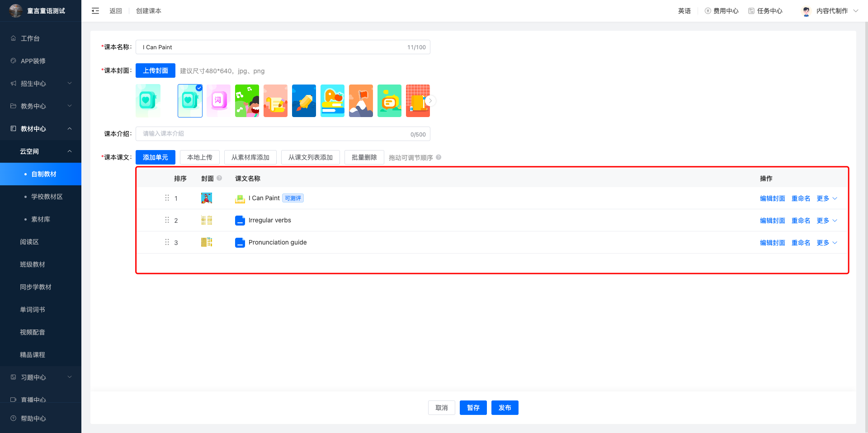Click 返回 in the top bar

click(116, 10)
